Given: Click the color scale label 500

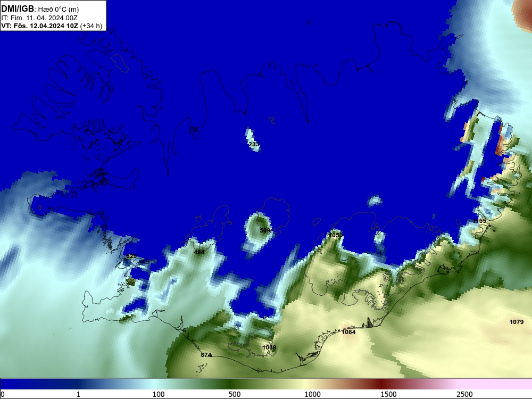Looking at the screenshot, I should (x=235, y=394).
